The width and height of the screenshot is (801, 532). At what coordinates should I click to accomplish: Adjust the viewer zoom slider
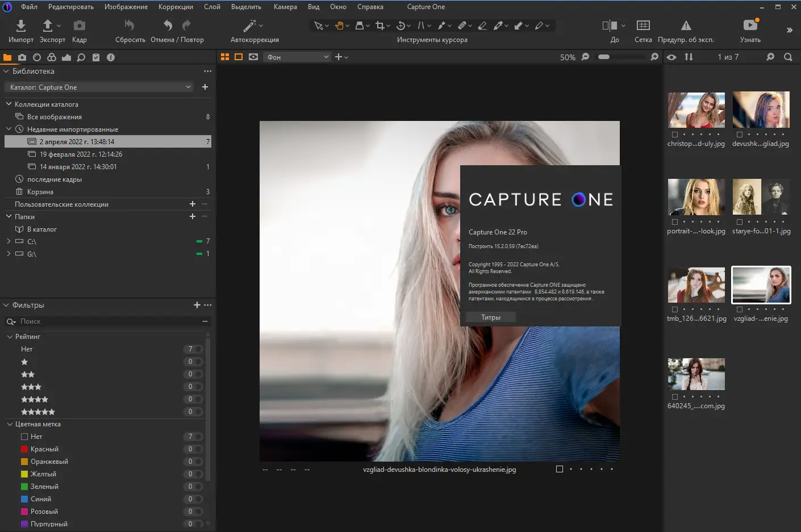click(x=604, y=57)
